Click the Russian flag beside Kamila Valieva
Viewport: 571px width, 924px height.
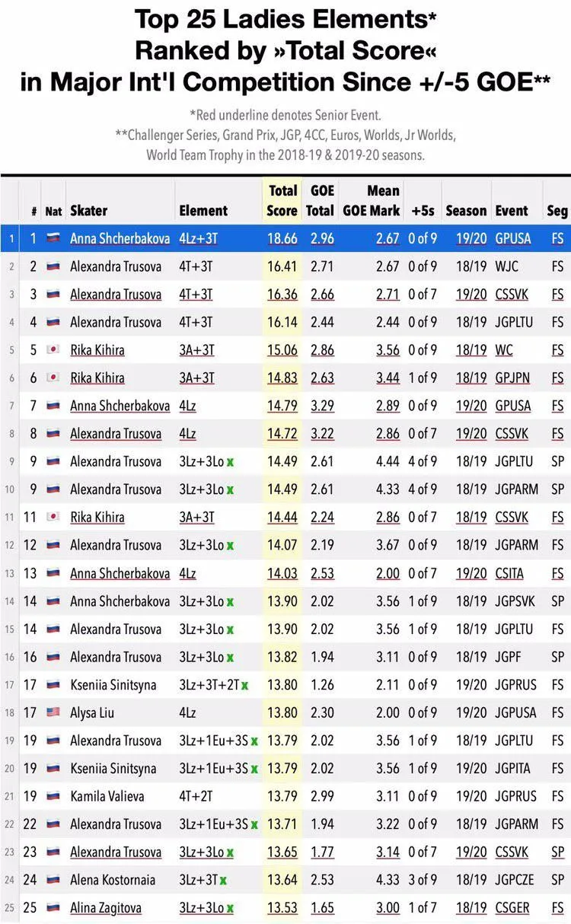[x=53, y=797]
